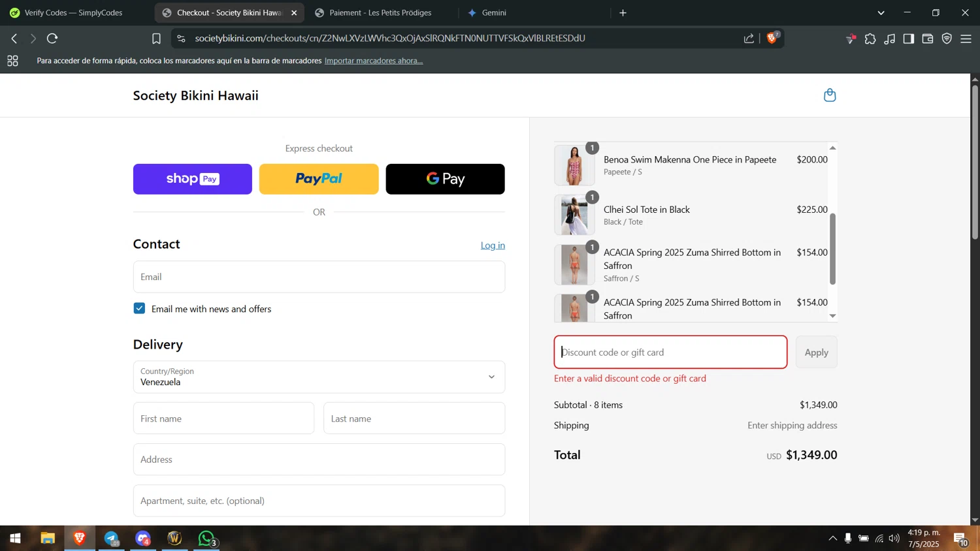Toggle the browser sidebar panel icon
This screenshot has height=551, width=980.
click(909, 39)
